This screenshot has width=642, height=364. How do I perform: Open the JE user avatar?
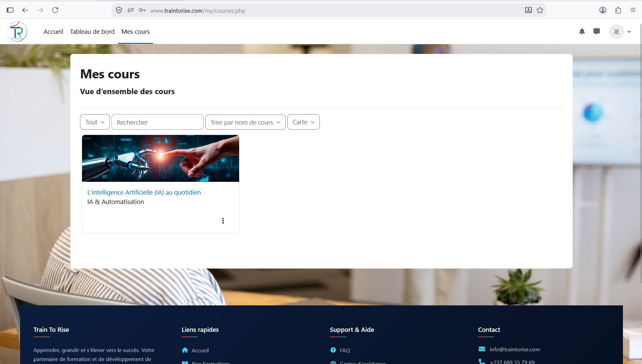(616, 31)
